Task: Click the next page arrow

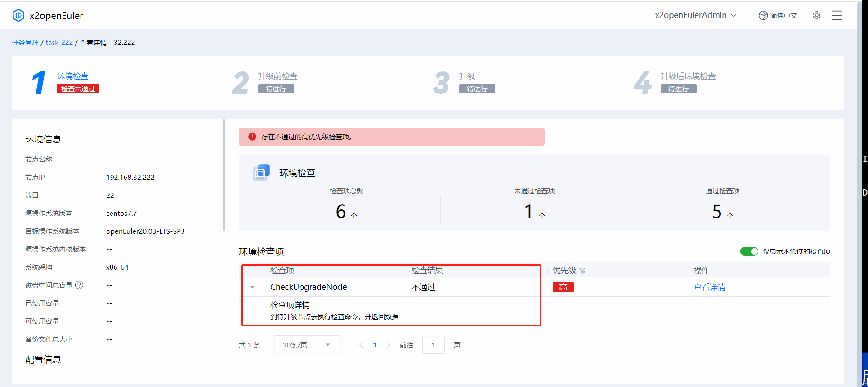Action: pyautogui.click(x=389, y=345)
